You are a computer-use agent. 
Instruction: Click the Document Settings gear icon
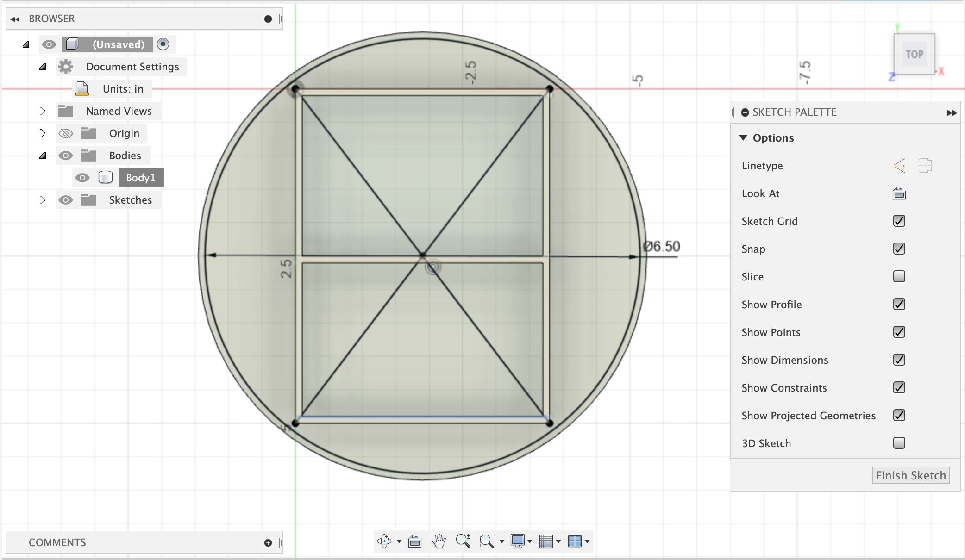pos(66,67)
